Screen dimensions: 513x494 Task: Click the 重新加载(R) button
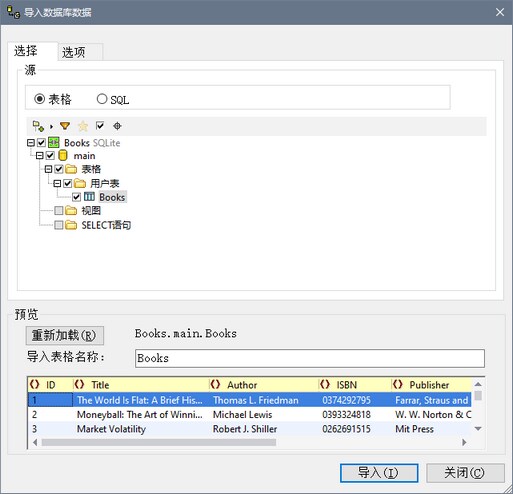[x=65, y=335]
